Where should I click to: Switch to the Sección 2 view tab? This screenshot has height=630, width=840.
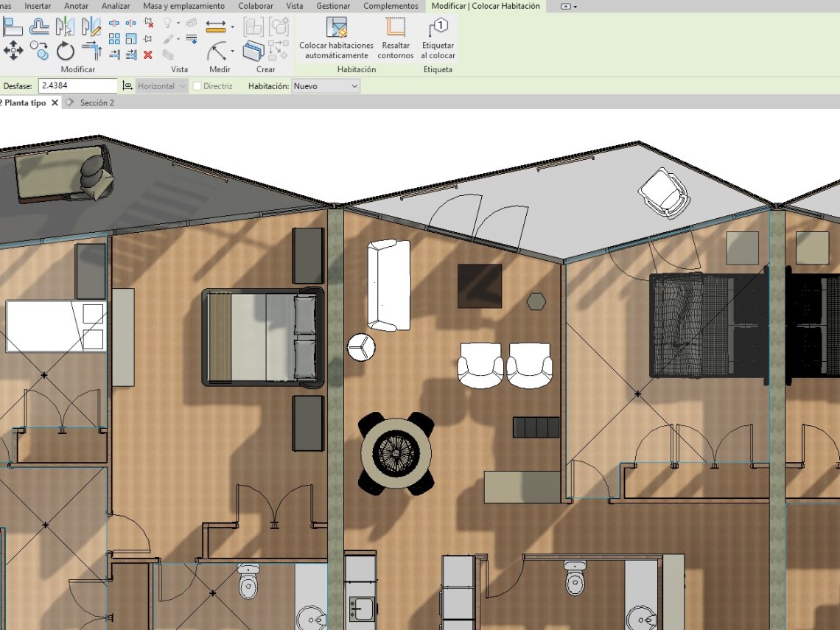point(97,103)
